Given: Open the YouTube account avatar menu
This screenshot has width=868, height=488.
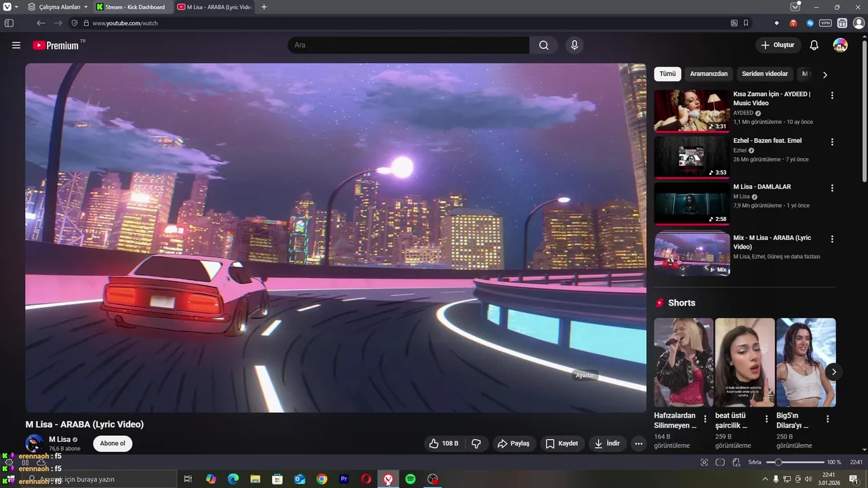Looking at the screenshot, I should pos(840,45).
